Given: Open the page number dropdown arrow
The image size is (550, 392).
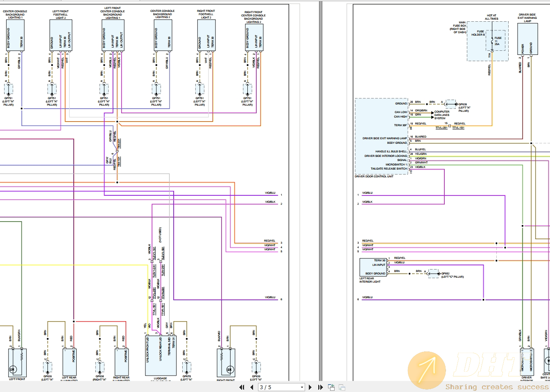Looking at the screenshot, I should [302, 387].
